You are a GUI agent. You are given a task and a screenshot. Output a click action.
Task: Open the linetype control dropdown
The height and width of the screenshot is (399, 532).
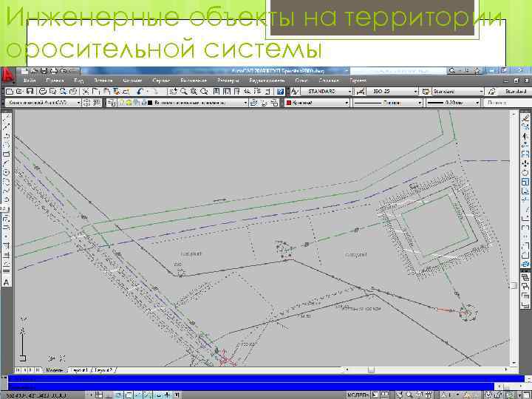click(387, 103)
